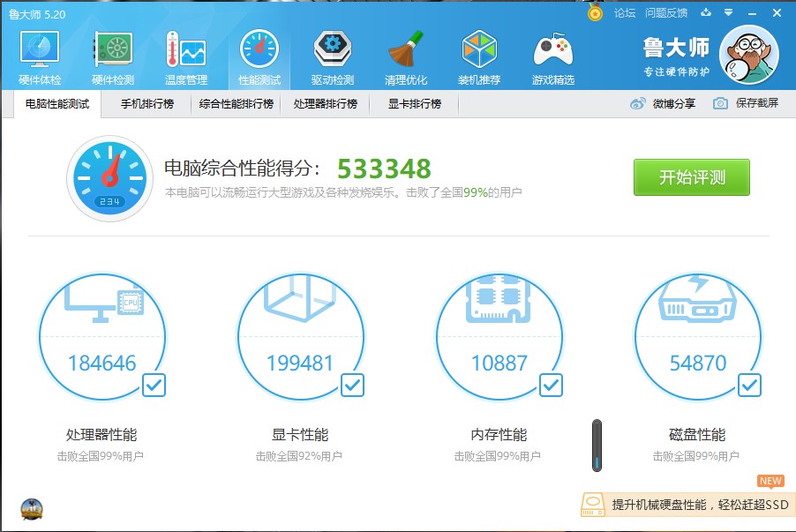Click the blue speedometer gauge icon
The image size is (796, 532).
pos(109,178)
